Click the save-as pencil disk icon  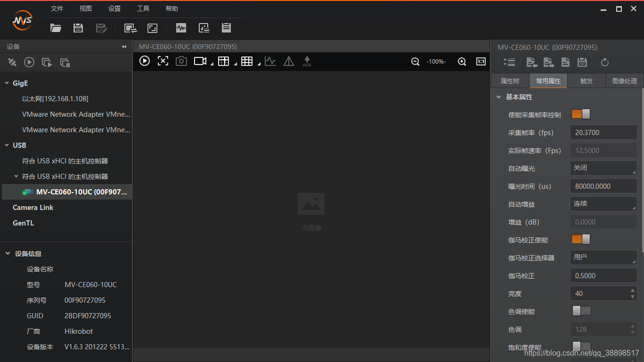(x=101, y=28)
